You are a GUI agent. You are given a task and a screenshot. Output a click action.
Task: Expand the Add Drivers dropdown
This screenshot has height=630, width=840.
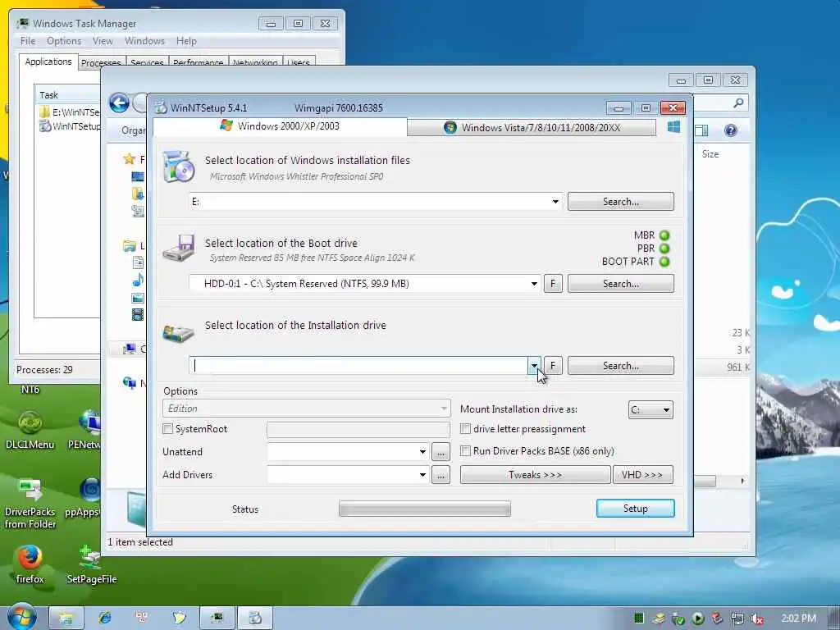pos(422,475)
